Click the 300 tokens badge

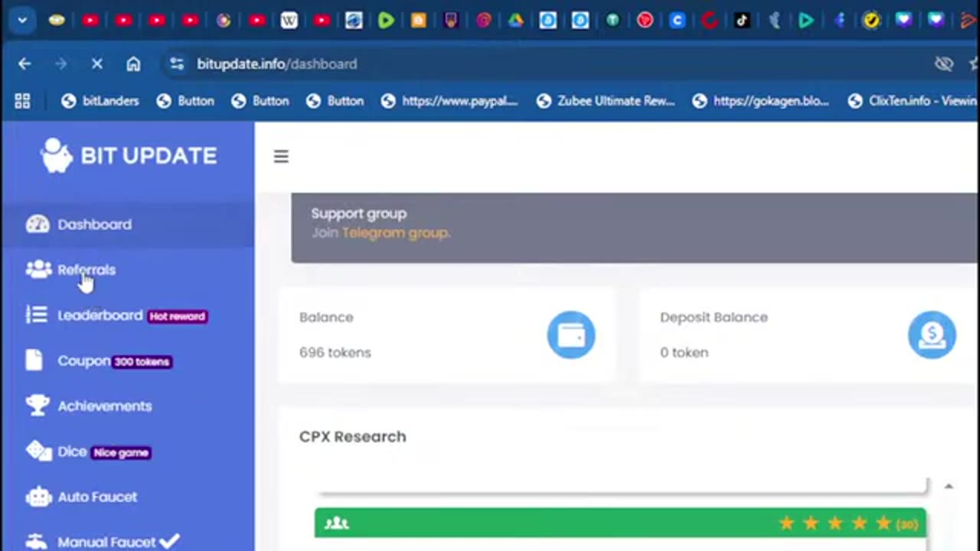pos(142,361)
